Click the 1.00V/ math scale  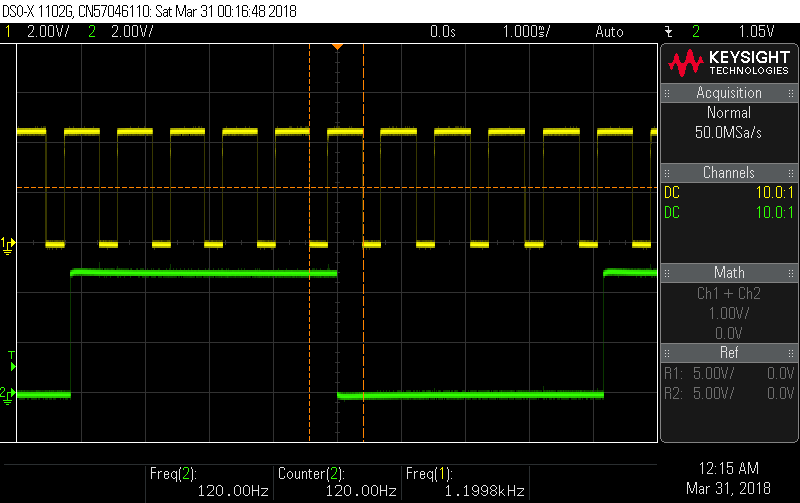(729, 314)
